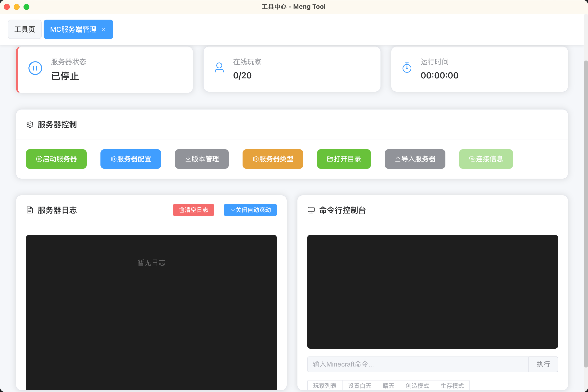Image resolution: width=588 pixels, height=392 pixels.
Task: Click the runtime stopwatch icon
Action: [407, 68]
